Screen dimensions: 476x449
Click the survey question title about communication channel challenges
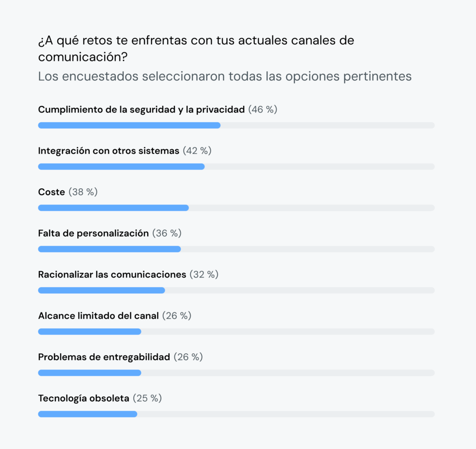[196, 48]
